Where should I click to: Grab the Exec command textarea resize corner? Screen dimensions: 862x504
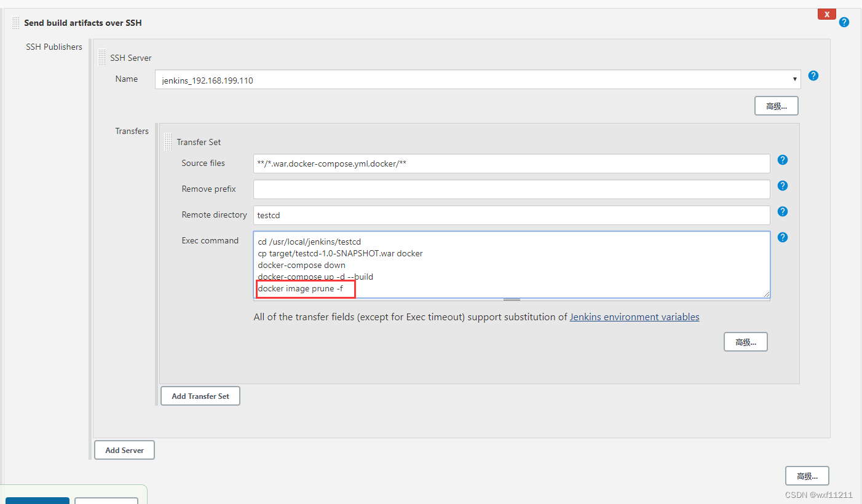(766, 294)
